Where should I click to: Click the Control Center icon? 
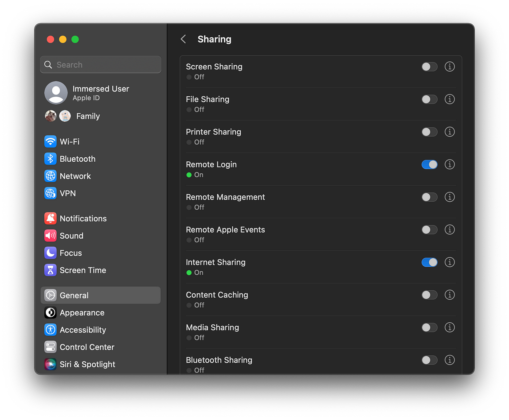[51, 347]
